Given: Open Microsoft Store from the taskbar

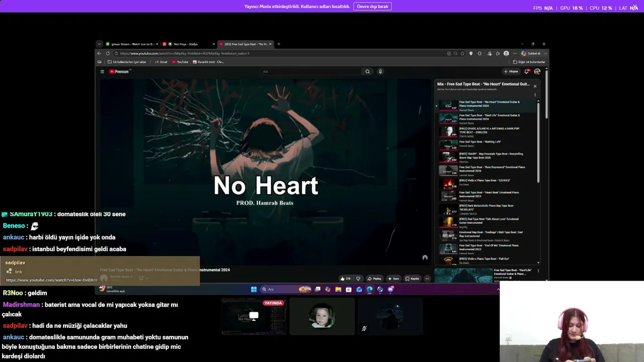Looking at the screenshot, I should (348, 289).
